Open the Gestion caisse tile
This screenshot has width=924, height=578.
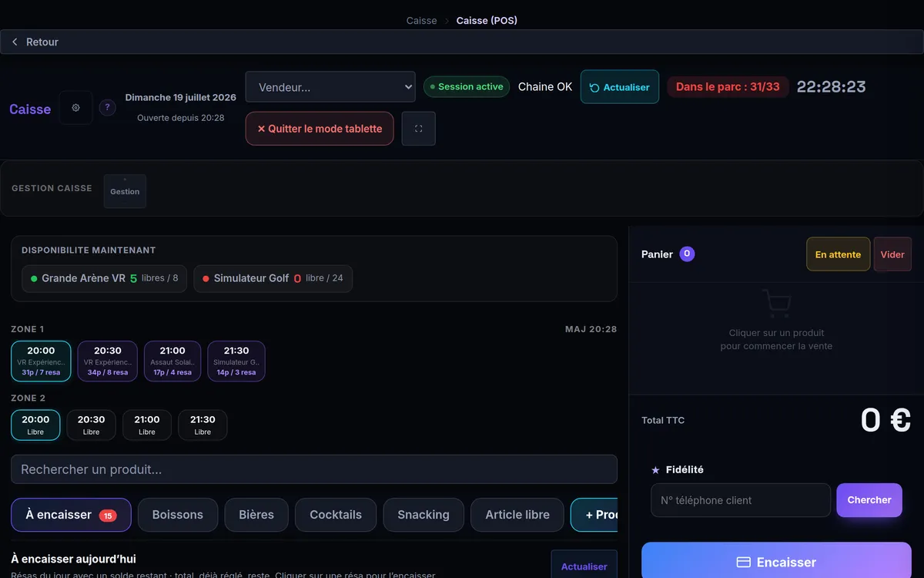point(125,191)
